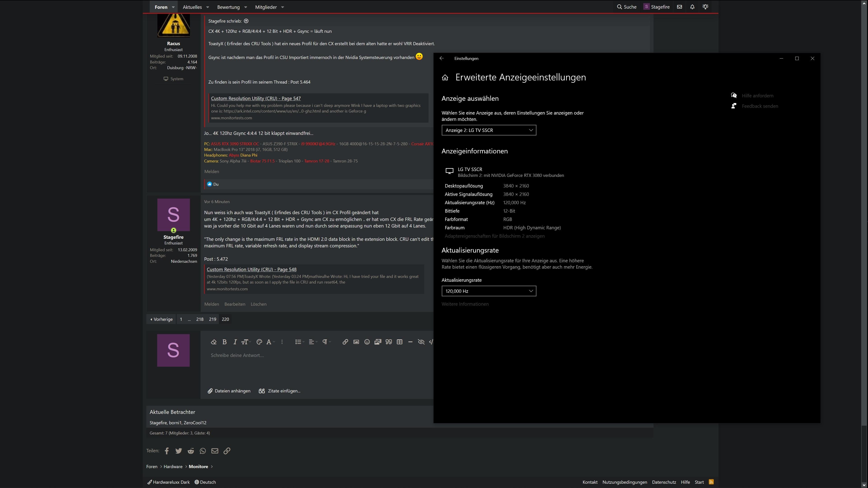Go to page 219 in pagination
The height and width of the screenshot is (488, 868).
[213, 319]
